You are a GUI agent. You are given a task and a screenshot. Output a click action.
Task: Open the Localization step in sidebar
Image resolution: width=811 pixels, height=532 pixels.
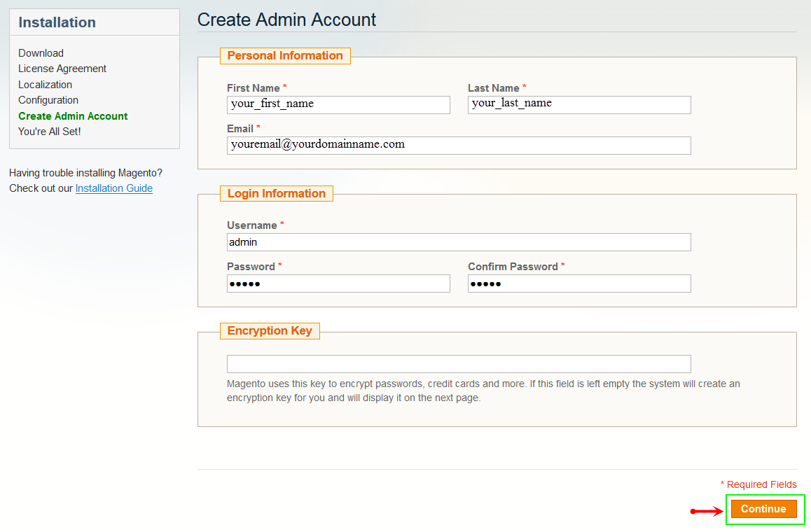(x=45, y=85)
